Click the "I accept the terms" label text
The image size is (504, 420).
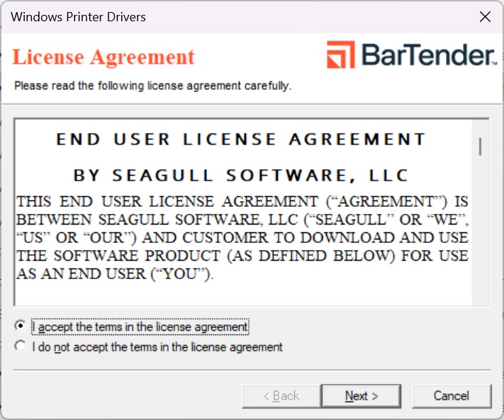coord(140,327)
